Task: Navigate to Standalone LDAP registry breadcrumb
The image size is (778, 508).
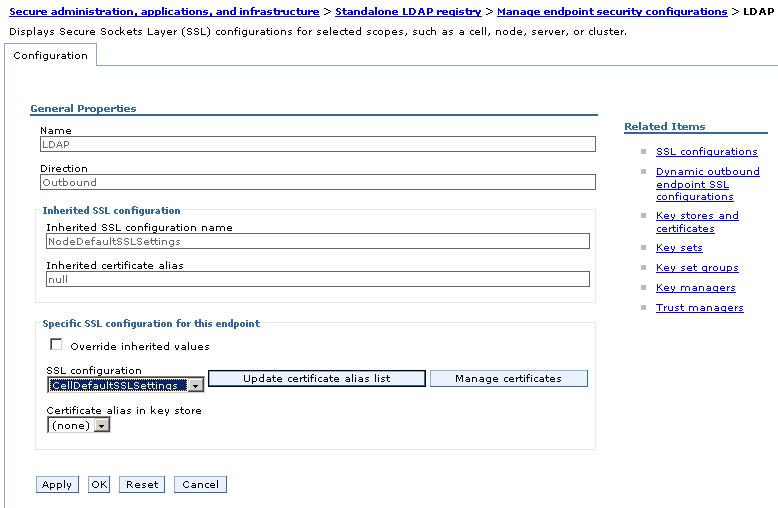Action: 408,11
